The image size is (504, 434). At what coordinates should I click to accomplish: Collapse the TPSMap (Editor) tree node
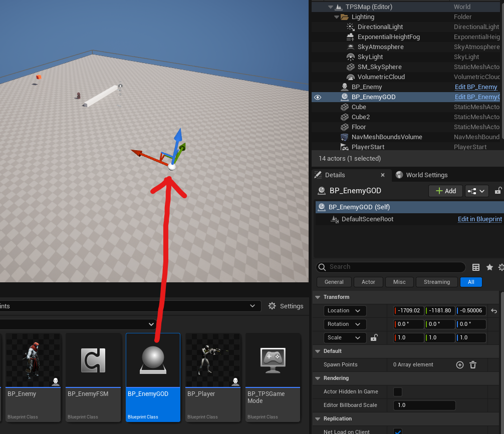pos(330,7)
